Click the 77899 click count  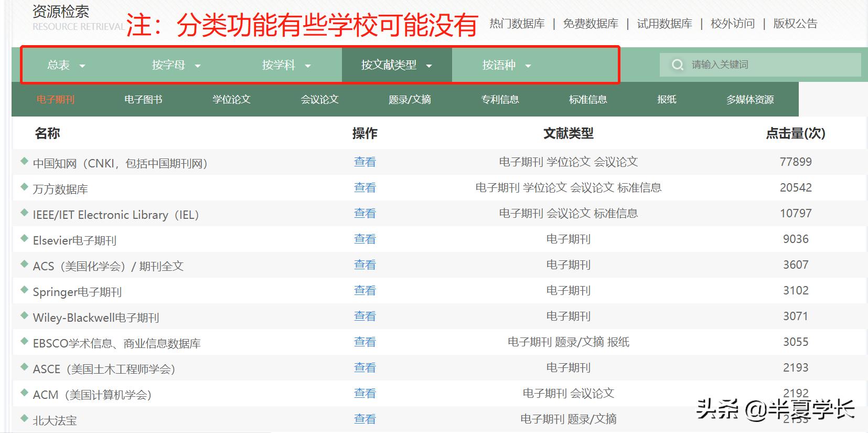coord(796,162)
